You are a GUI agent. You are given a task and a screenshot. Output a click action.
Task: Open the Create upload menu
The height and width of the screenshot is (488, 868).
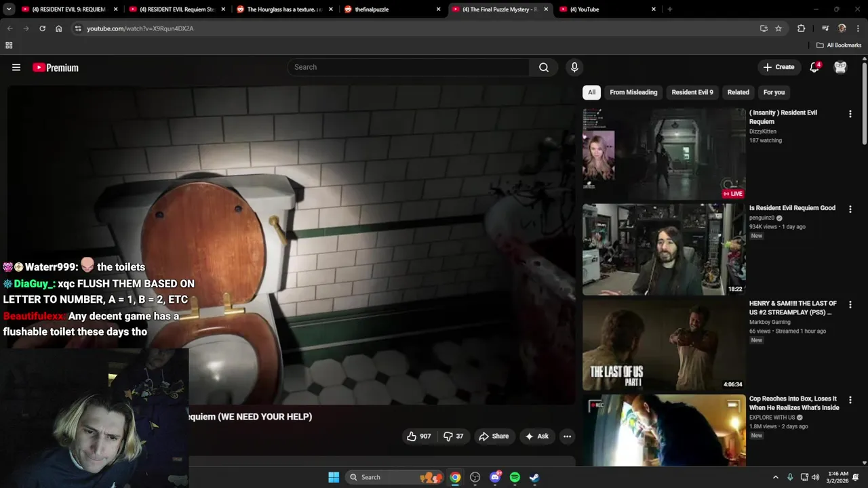tap(778, 67)
